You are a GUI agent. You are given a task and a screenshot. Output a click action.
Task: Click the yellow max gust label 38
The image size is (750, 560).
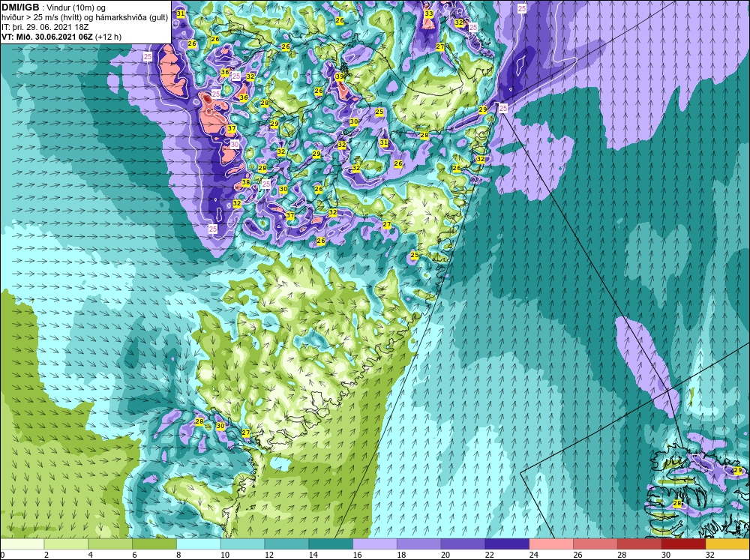[x=246, y=182]
